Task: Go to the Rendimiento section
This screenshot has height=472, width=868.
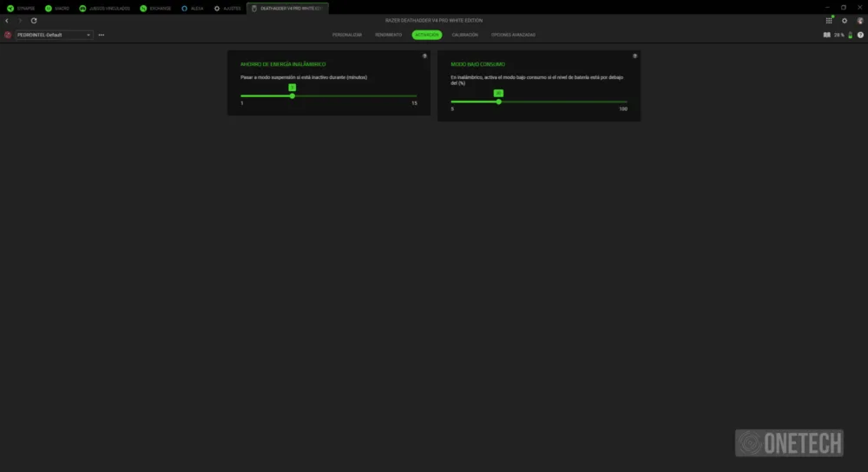Action: click(x=389, y=35)
